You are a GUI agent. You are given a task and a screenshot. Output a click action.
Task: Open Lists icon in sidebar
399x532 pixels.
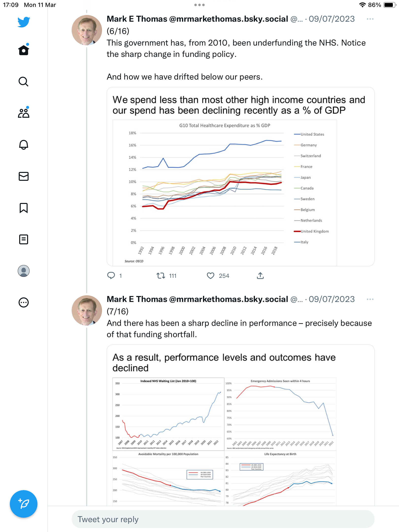pos(24,239)
